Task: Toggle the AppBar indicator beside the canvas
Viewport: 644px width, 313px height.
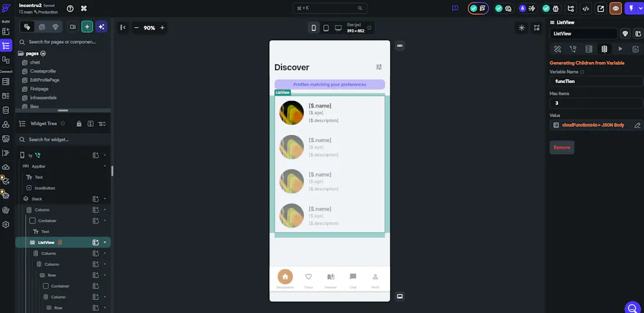Action: point(400,46)
